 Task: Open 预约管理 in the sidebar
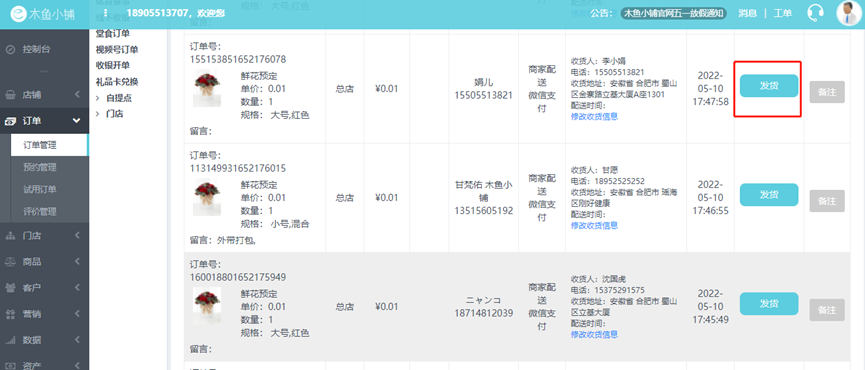(40, 167)
